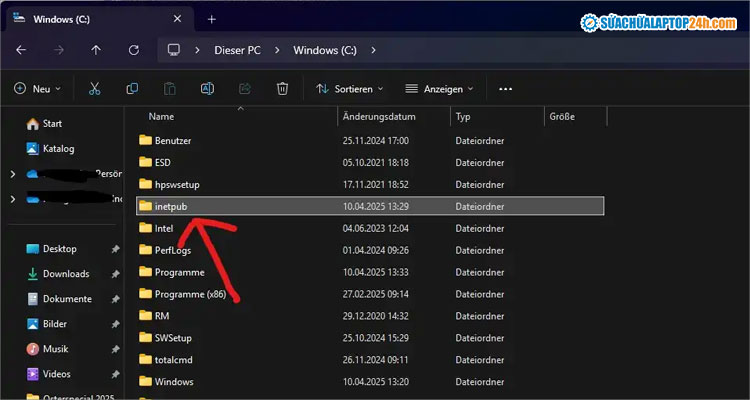Rename the selected item
Screen dimensions: 750x400
pyautogui.click(x=207, y=89)
